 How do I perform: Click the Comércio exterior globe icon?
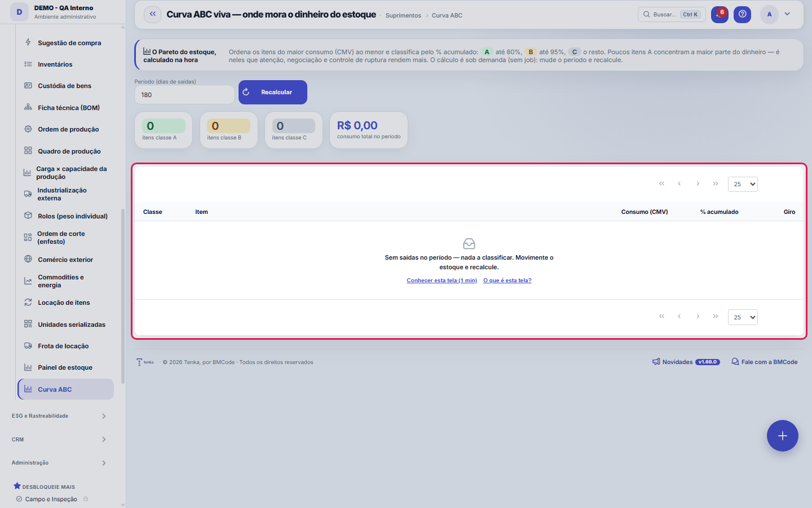click(x=28, y=259)
